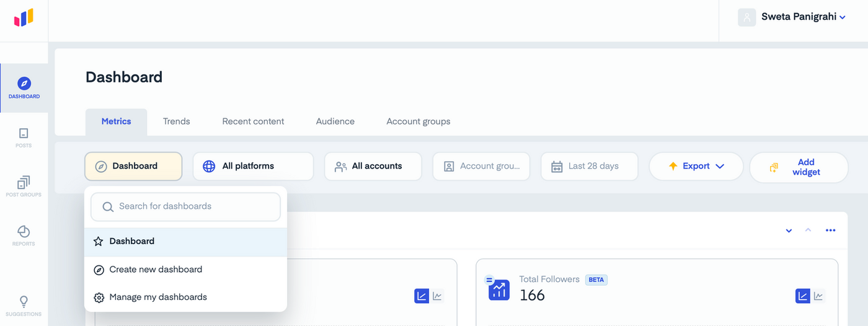Screen dimensions: 868x326
Task: Open the section three-dots options menu
Action: tap(831, 231)
